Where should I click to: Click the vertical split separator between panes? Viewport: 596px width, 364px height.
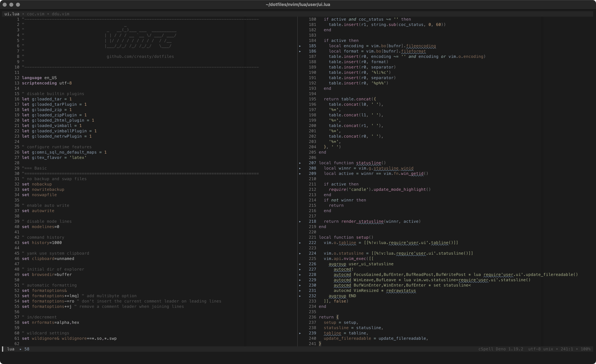297,181
